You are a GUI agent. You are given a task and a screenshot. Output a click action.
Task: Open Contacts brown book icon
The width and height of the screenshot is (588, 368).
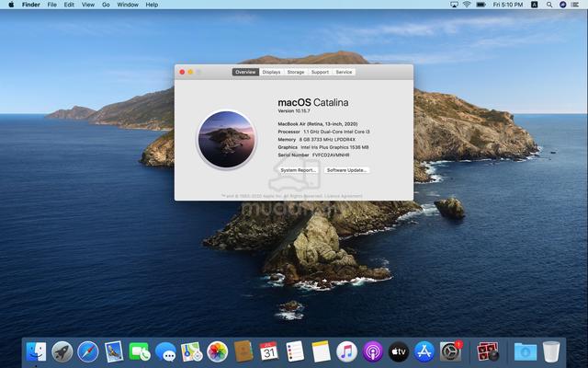243,351
